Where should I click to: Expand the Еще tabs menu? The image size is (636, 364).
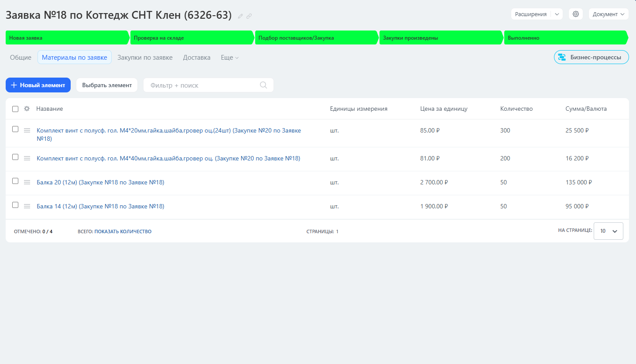click(x=229, y=58)
